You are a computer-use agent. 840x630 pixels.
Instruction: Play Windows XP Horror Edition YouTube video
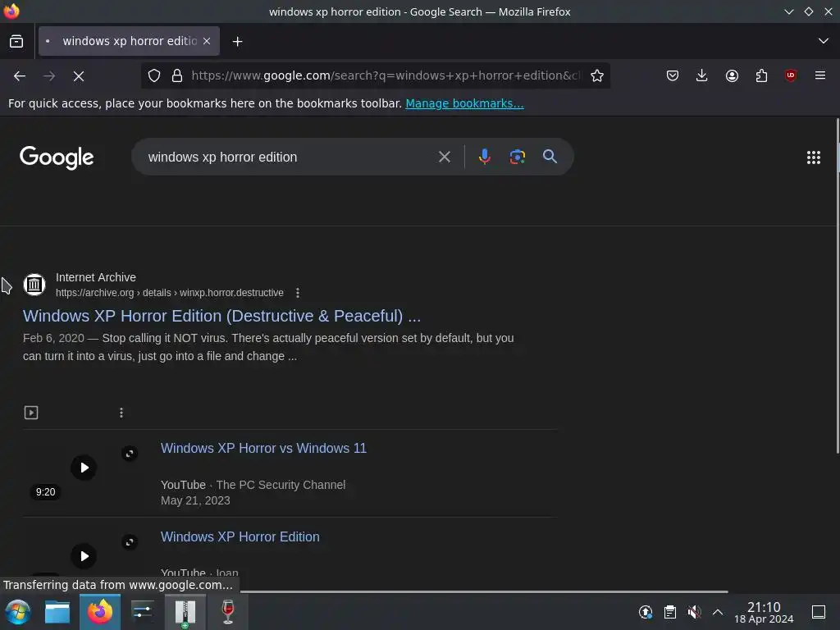(84, 556)
